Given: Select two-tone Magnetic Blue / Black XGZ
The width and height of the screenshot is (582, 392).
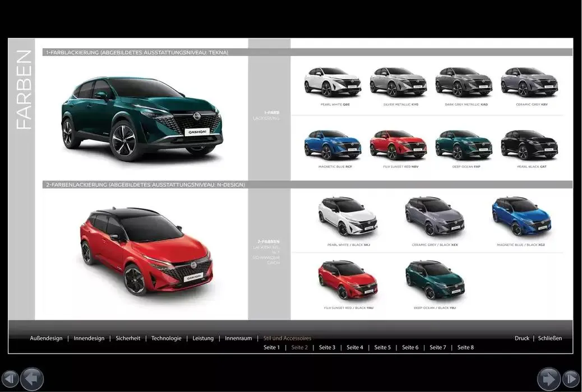Looking at the screenshot, I should tap(521, 216).
